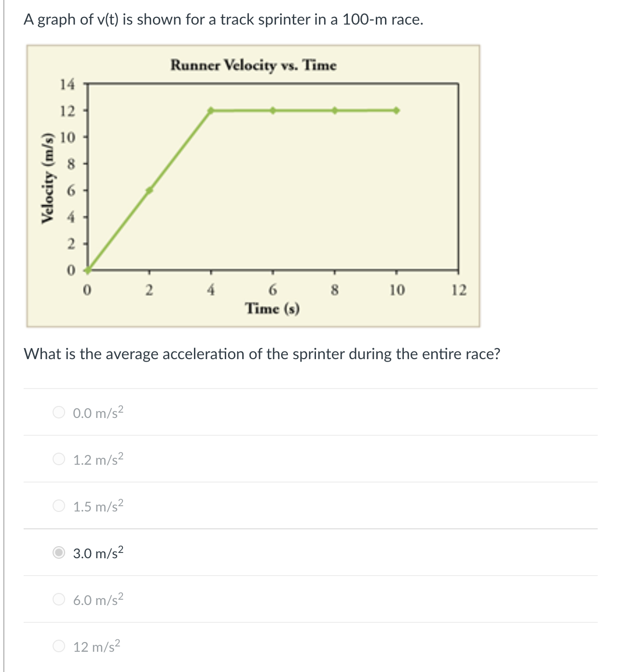Select the 6.0 m/s² answer option
The height and width of the screenshot is (672, 617).
pos(59,600)
